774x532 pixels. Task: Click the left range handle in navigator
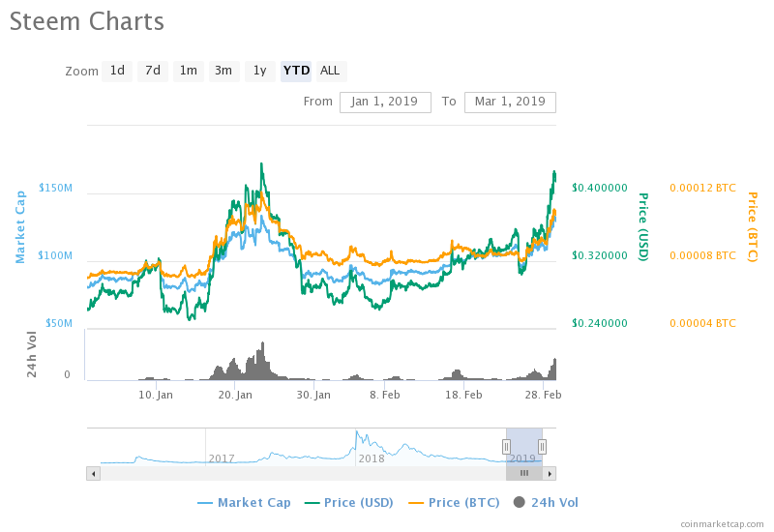506,447
